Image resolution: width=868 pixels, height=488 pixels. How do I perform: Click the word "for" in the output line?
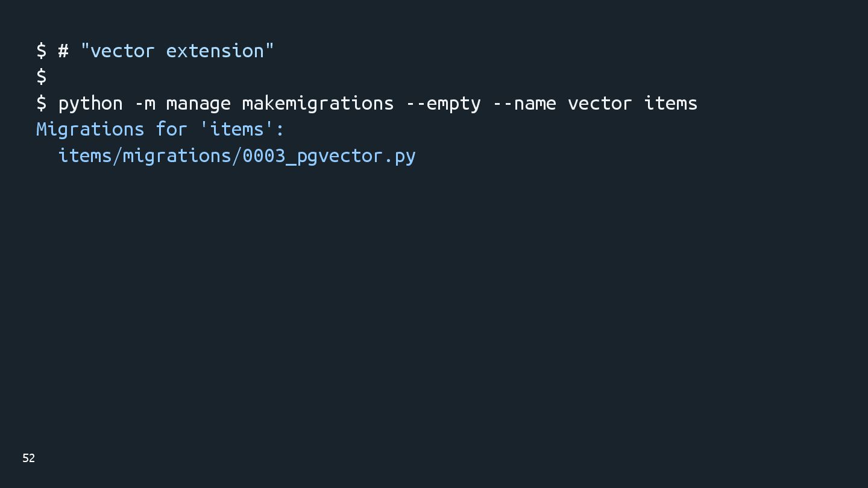click(x=172, y=129)
